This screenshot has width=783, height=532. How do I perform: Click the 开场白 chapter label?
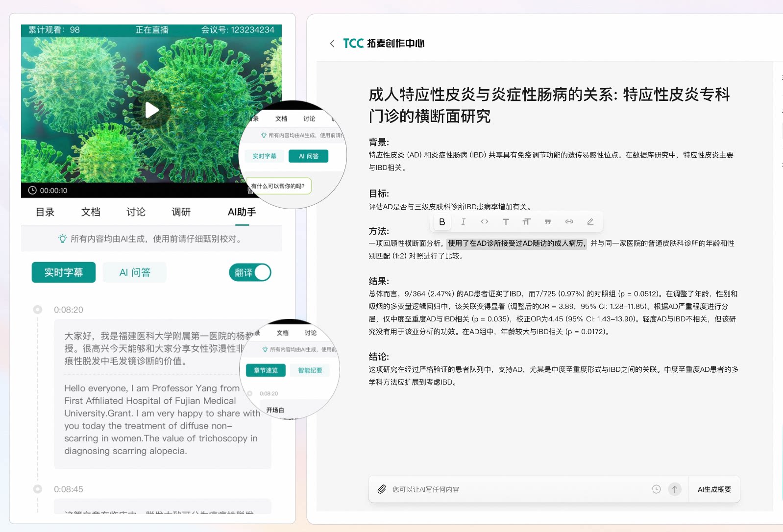(x=275, y=410)
